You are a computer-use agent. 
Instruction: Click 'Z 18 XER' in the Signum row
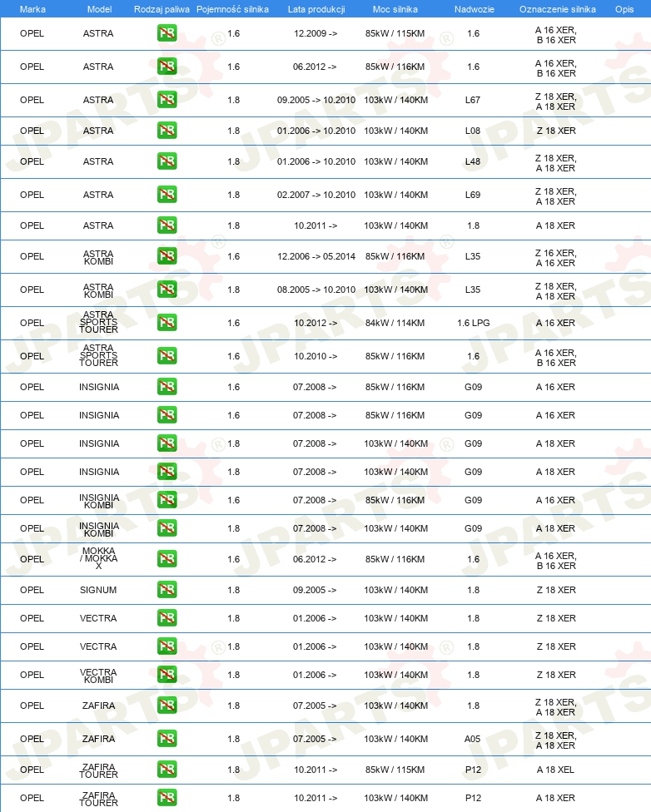click(x=556, y=590)
